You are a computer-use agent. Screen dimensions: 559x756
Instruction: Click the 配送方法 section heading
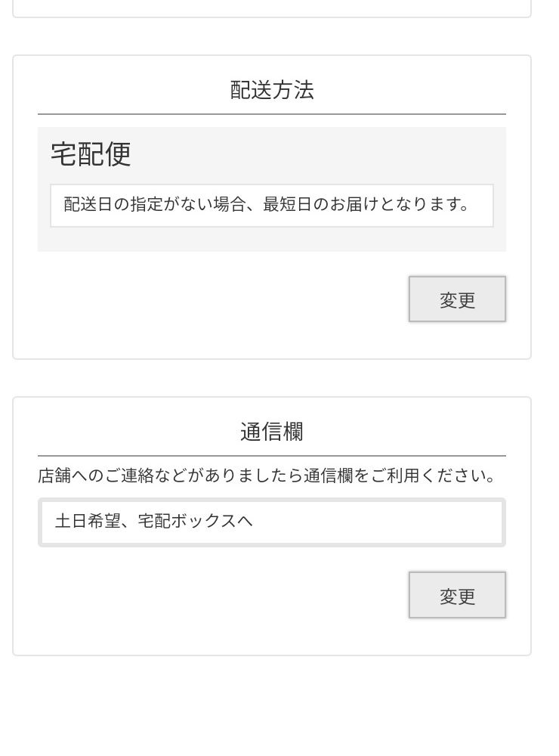272,91
